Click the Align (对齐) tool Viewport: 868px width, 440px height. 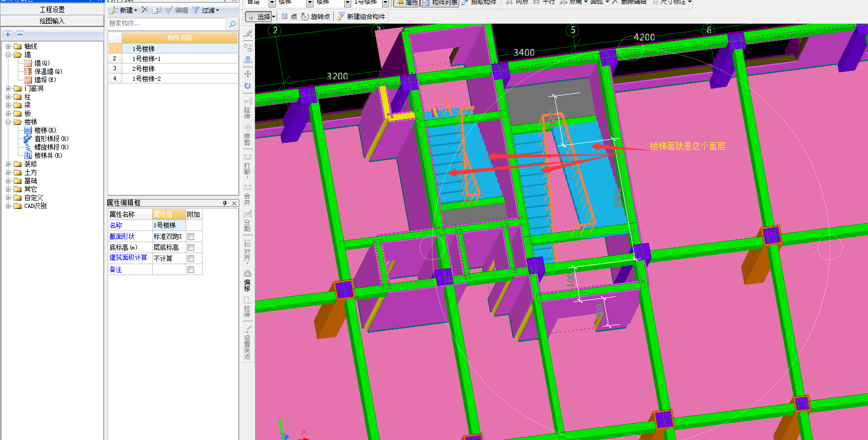click(248, 251)
